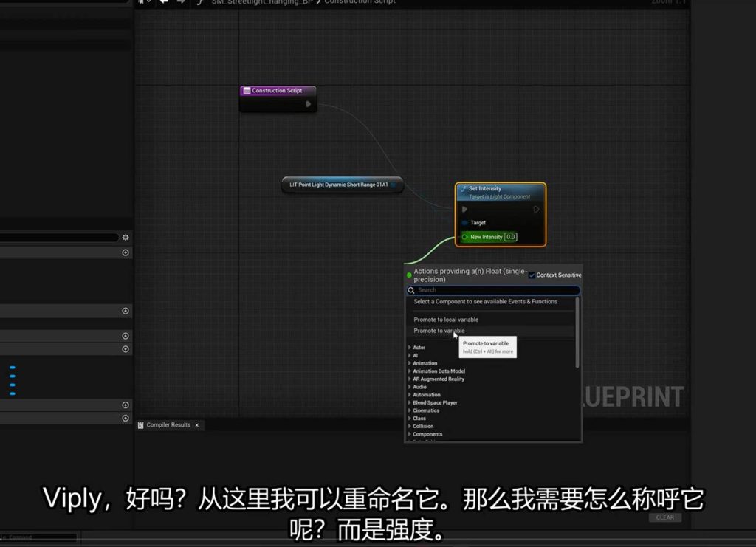Click the Construction Script execution output pin
The height and width of the screenshot is (547, 756).
(309, 104)
